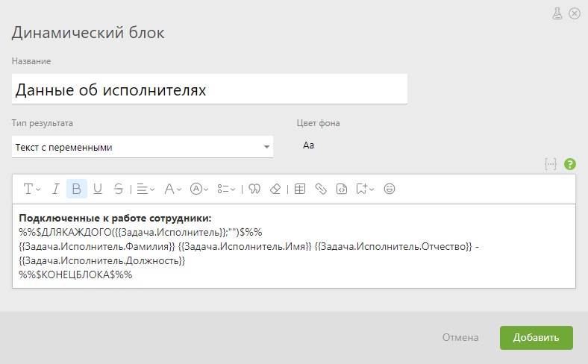The width and height of the screenshot is (588, 364).
Task: Click {{Задача.Исполнитель.Фамилия}} variable text
Action: click(x=97, y=247)
